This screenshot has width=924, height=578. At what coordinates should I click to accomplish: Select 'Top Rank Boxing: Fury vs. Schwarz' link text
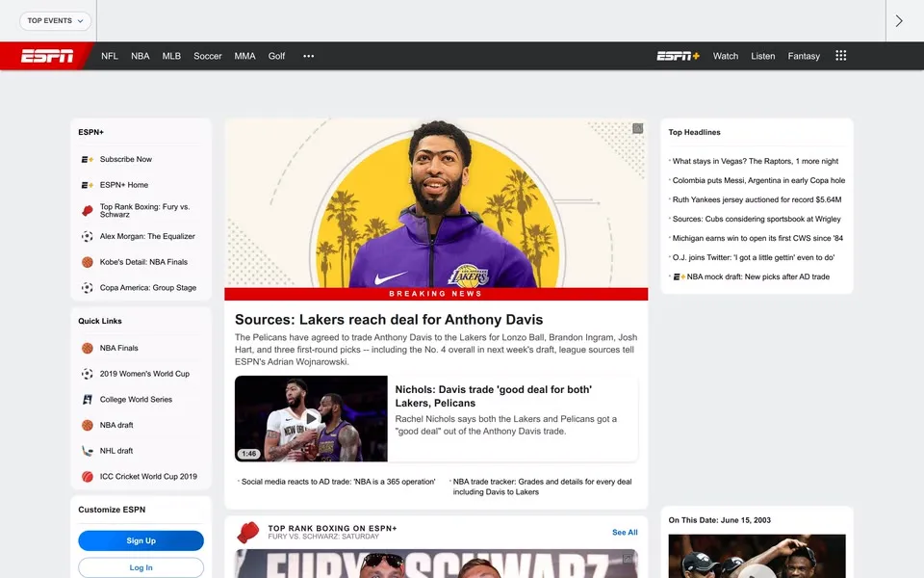145,211
